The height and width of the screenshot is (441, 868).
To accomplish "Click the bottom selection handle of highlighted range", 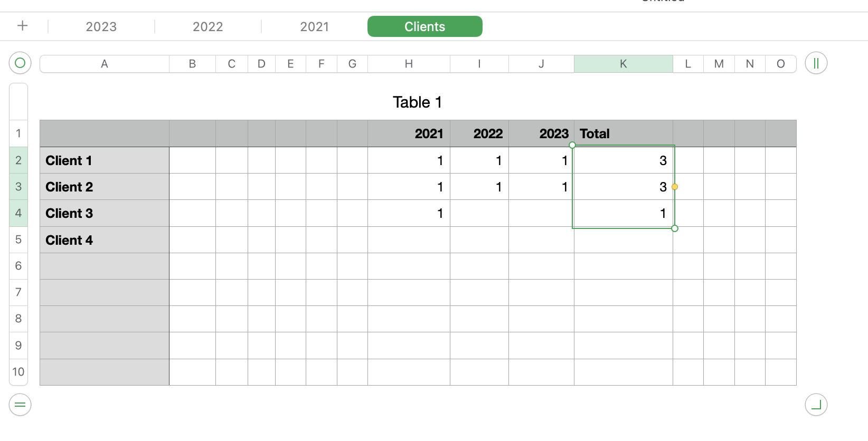I will (x=675, y=228).
